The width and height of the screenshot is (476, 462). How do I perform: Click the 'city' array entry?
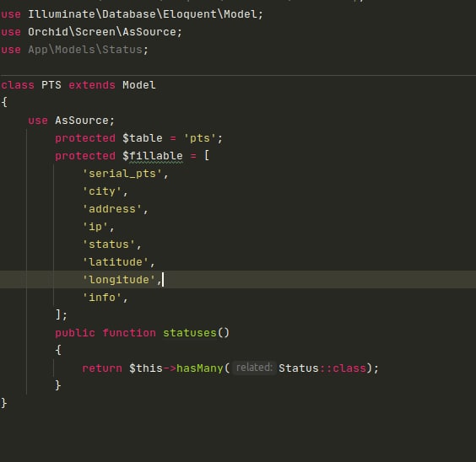coord(102,191)
